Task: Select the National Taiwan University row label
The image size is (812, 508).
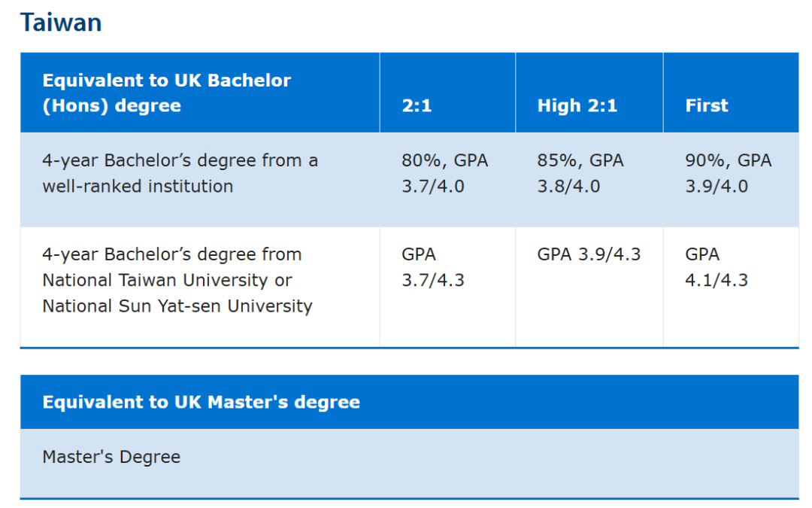Action: tap(200, 287)
